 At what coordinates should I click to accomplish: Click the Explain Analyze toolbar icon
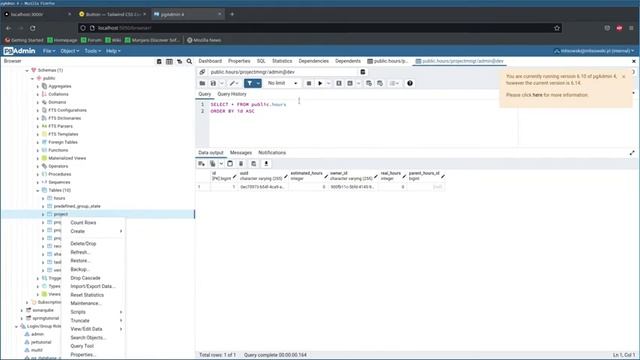[350, 83]
